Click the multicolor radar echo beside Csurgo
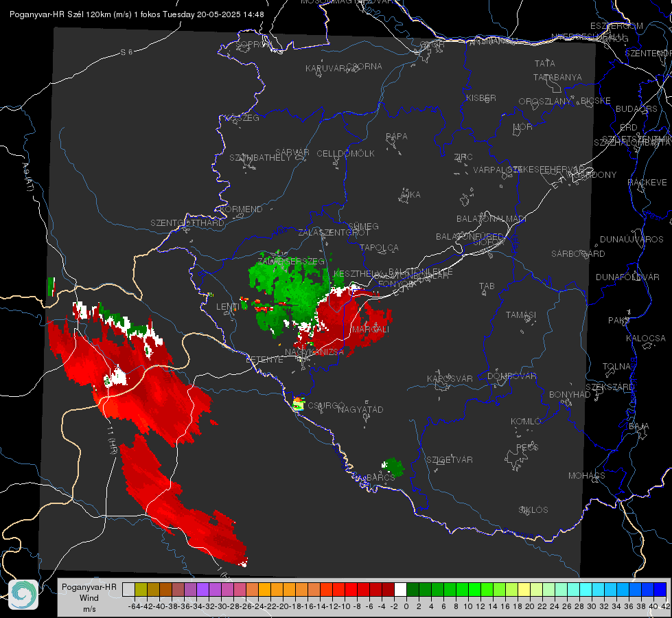672x618 pixels. [299, 404]
